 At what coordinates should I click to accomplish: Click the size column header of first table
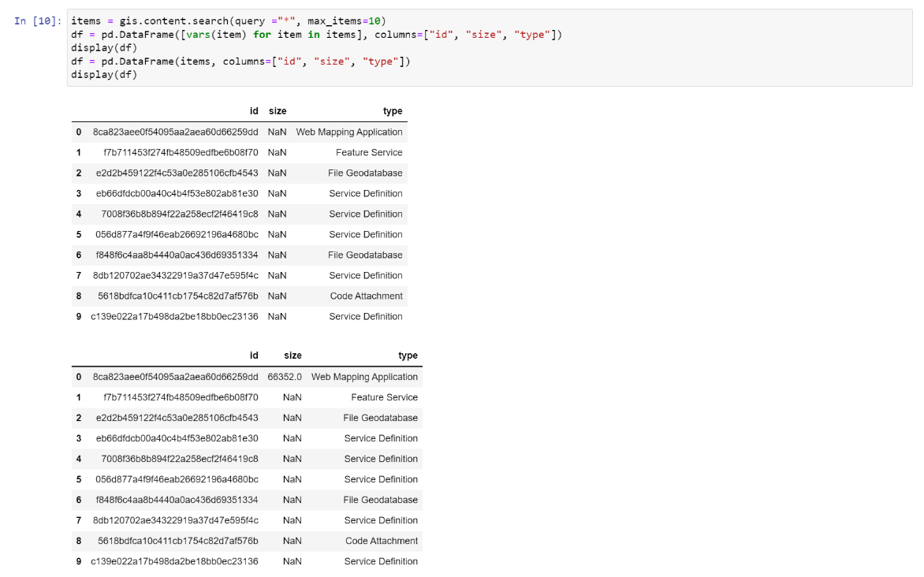tap(277, 110)
